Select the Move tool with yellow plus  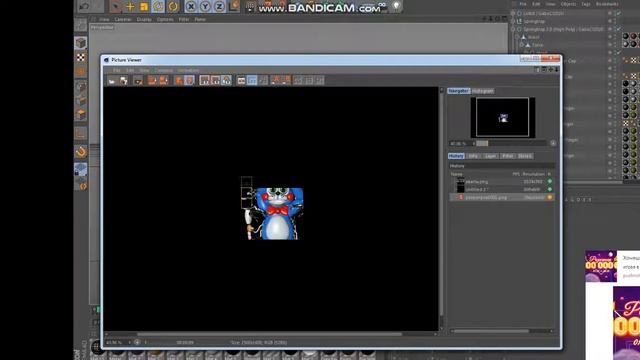click(x=130, y=7)
